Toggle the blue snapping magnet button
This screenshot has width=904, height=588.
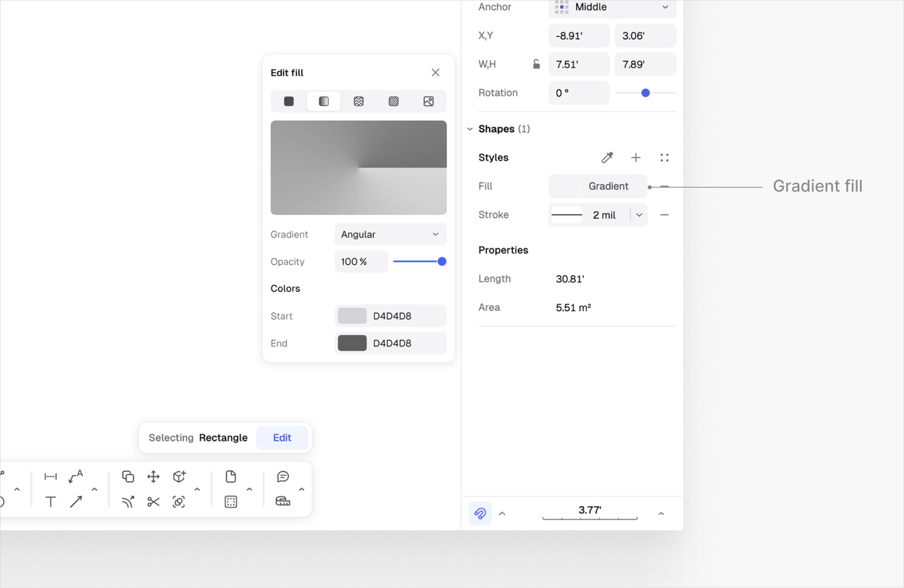click(480, 513)
